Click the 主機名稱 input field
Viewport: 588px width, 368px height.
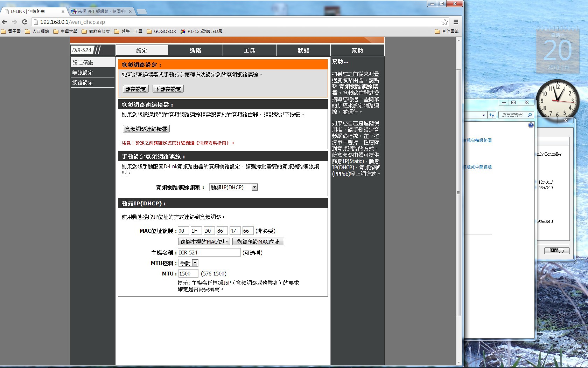209,252
